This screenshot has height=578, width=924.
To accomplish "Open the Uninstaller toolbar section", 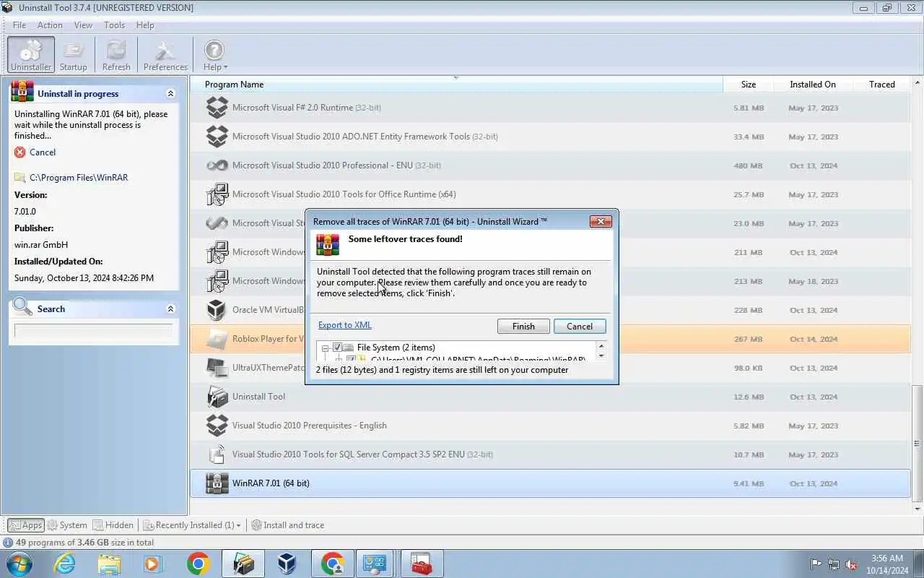I will (x=31, y=55).
